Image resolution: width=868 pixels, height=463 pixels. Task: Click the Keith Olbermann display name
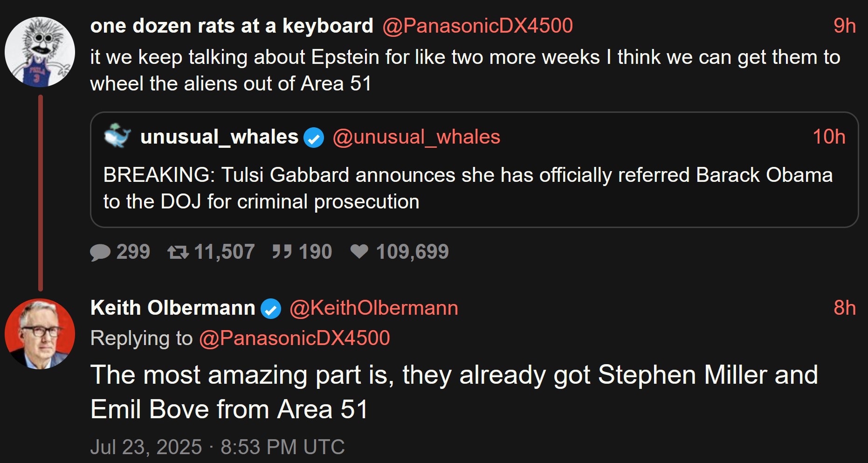(172, 308)
